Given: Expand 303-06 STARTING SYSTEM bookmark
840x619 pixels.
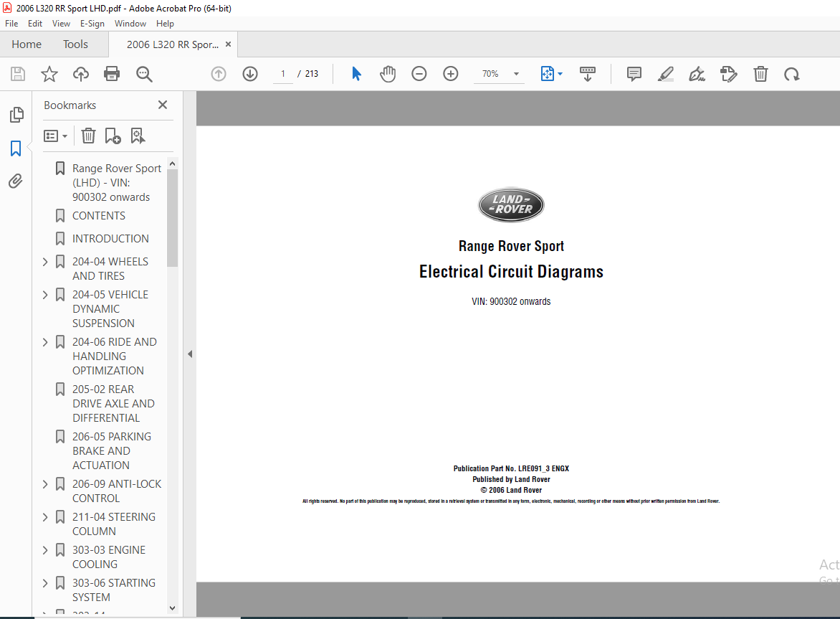Looking at the screenshot, I should coord(46,583).
